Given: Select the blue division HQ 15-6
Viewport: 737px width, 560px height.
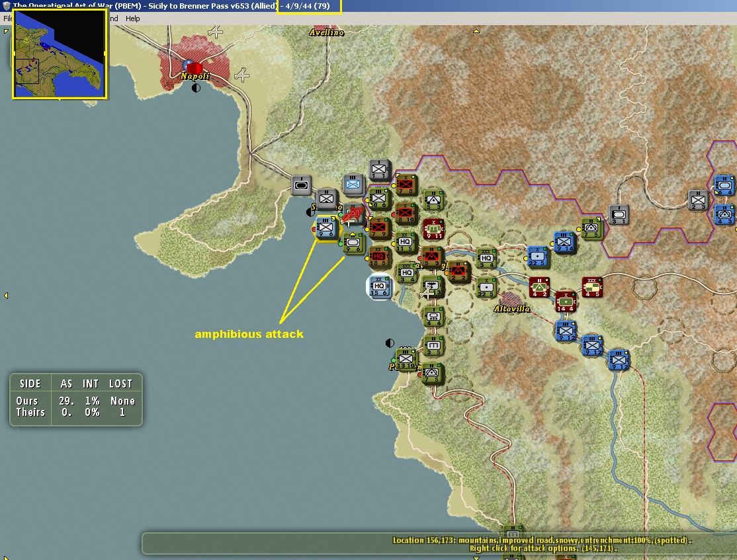Looking at the screenshot, I should (379, 286).
